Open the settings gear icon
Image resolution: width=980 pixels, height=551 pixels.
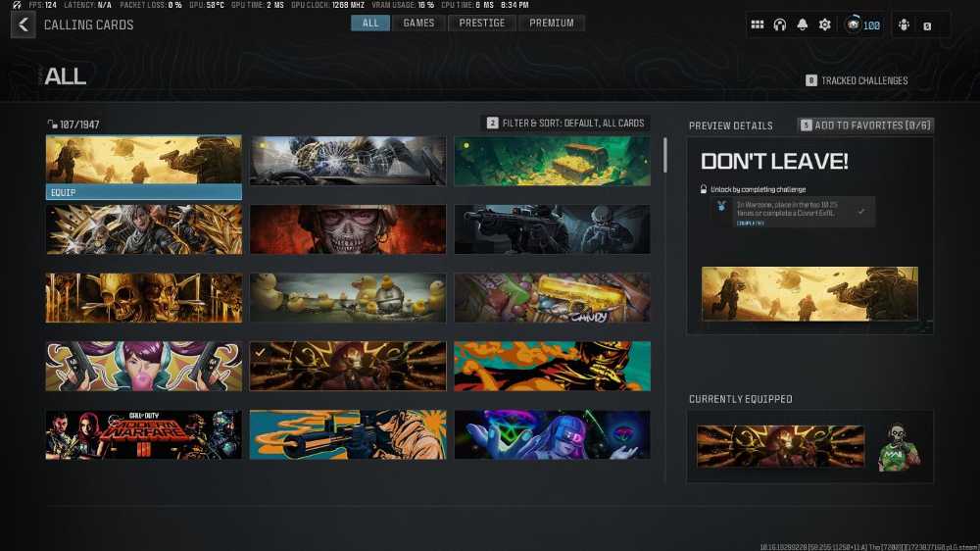(825, 25)
